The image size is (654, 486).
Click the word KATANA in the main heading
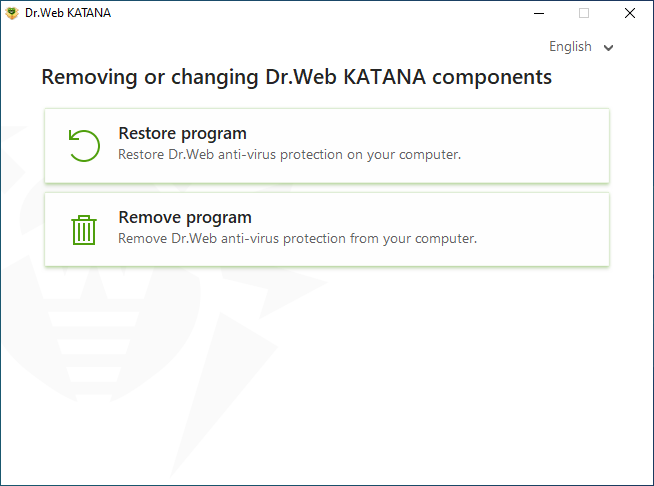coord(385,77)
